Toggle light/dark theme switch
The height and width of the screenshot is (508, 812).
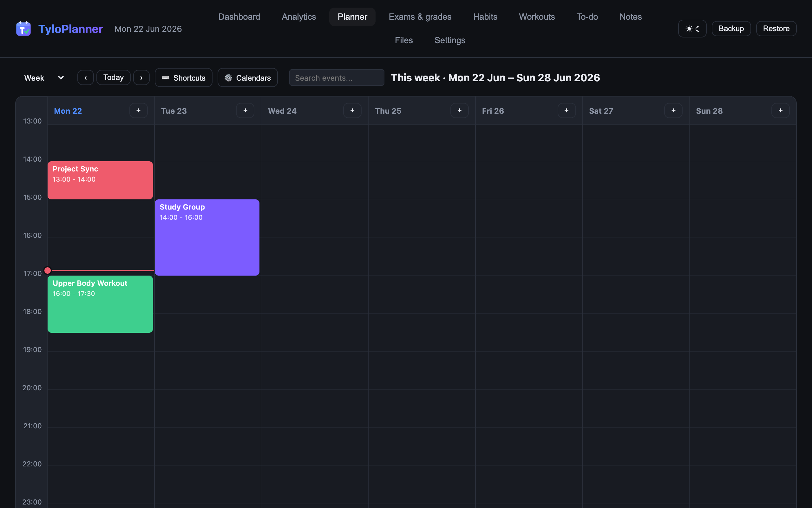pyautogui.click(x=692, y=29)
